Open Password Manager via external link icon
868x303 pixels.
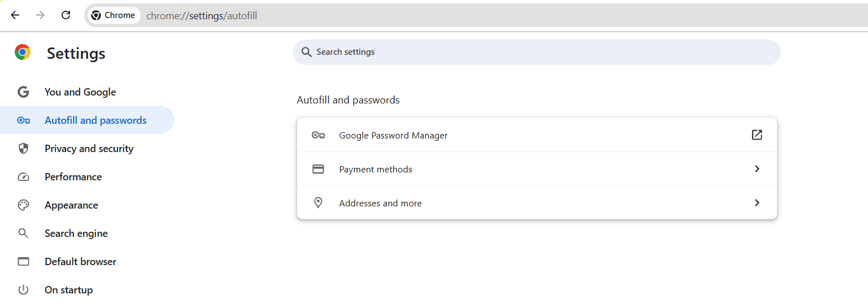click(x=757, y=135)
